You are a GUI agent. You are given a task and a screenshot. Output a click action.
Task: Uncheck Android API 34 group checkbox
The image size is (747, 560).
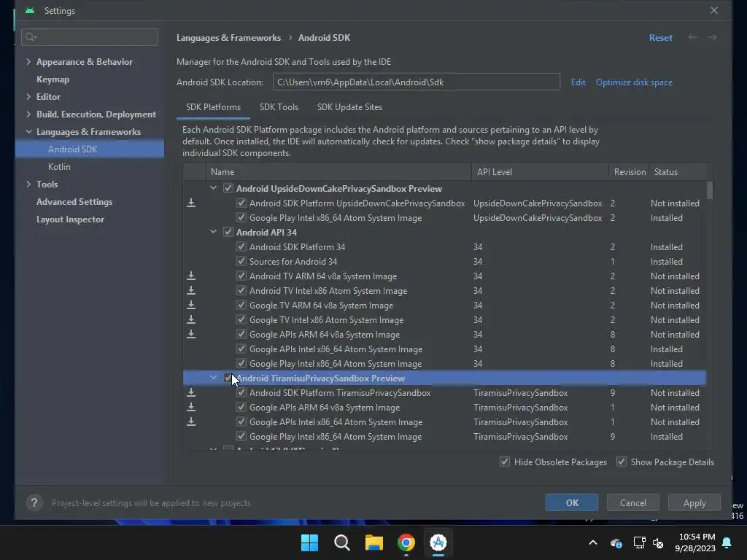coord(228,233)
